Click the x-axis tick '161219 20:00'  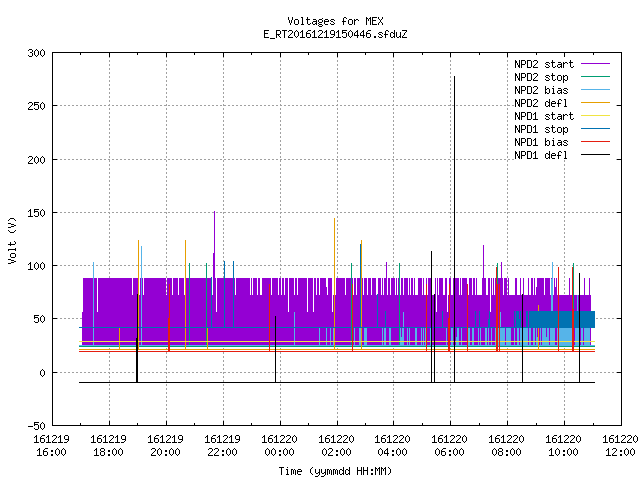point(166,446)
